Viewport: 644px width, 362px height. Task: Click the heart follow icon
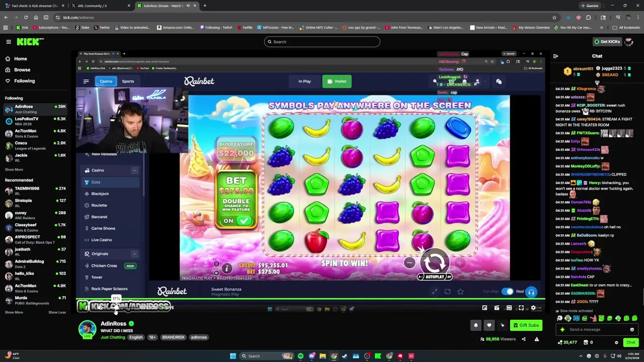tap(489, 325)
